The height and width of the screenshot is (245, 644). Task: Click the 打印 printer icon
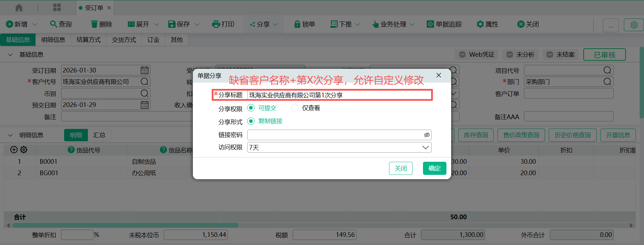pyautogui.click(x=216, y=24)
